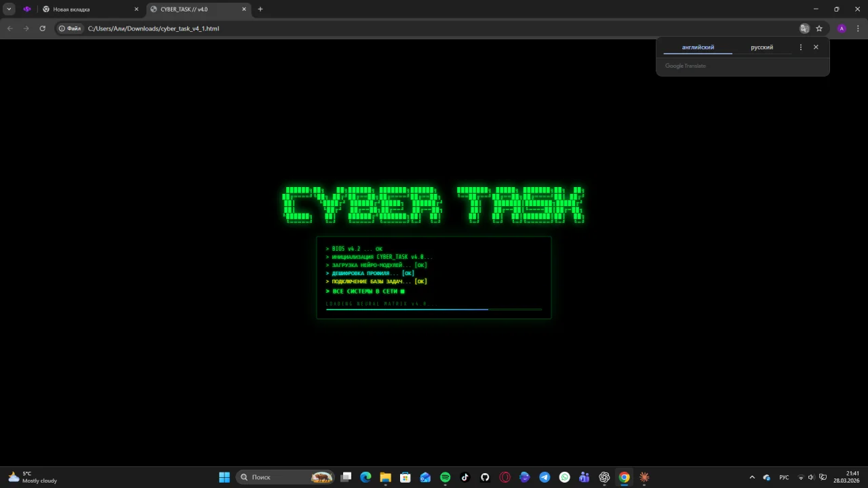Reload the CYBER_TASK page
This screenshot has height=488, width=868.
click(x=42, y=28)
